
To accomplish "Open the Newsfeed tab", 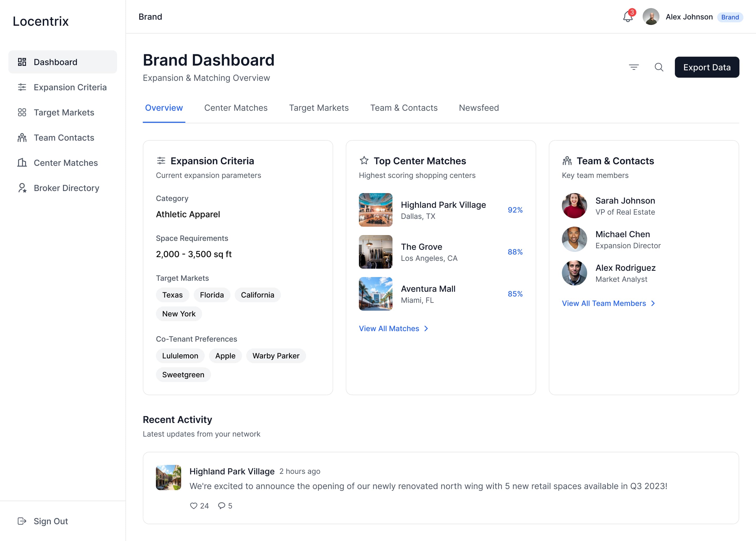I will pos(479,108).
